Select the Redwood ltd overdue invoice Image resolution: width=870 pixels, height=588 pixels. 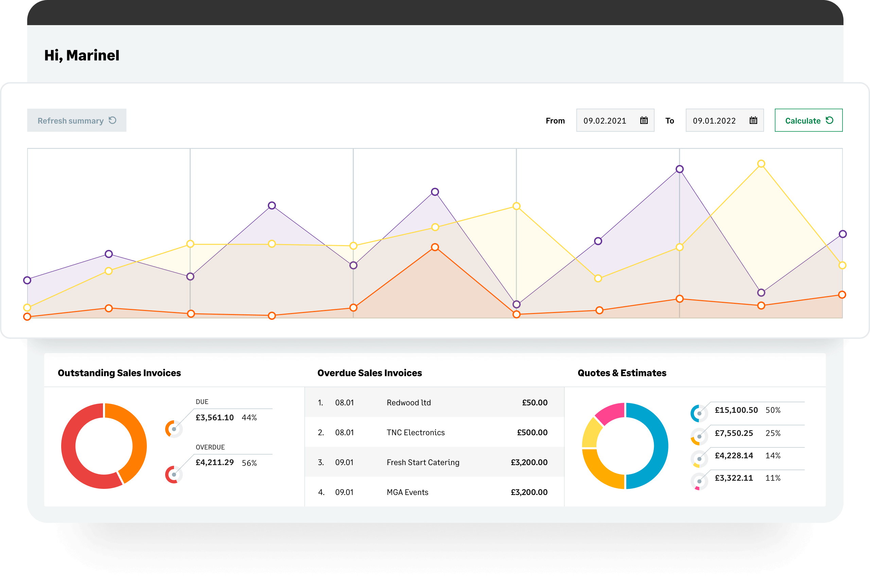tap(434, 402)
